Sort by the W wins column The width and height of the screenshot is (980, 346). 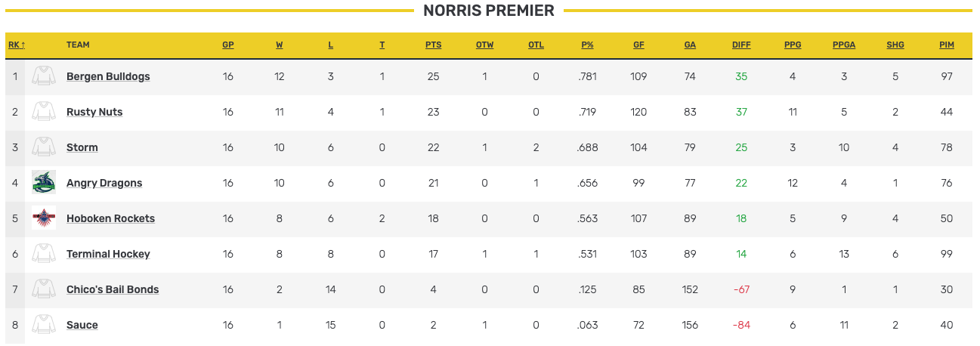280,45
